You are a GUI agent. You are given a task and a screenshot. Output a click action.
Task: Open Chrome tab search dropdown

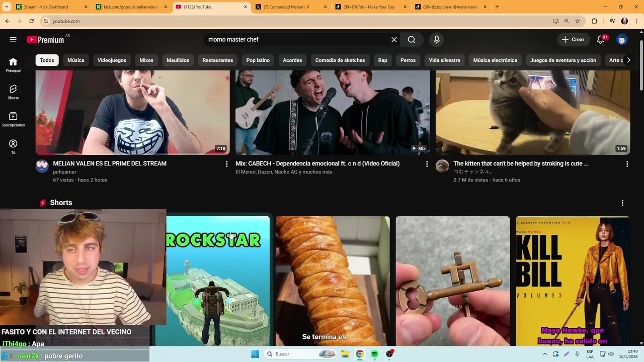[7, 7]
